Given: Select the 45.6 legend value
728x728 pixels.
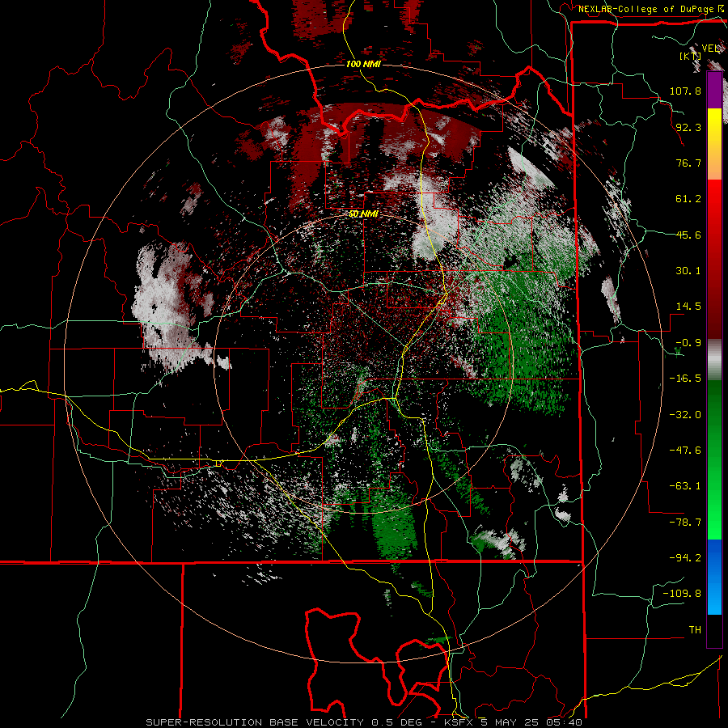Looking at the screenshot, I should pos(688,235).
